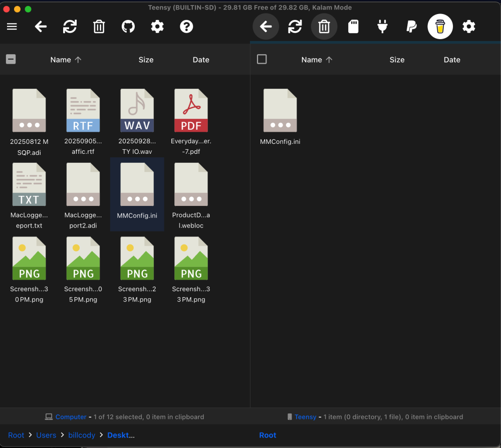The image size is (501, 448).
Task: Open the help question mark icon
Action: 186,27
